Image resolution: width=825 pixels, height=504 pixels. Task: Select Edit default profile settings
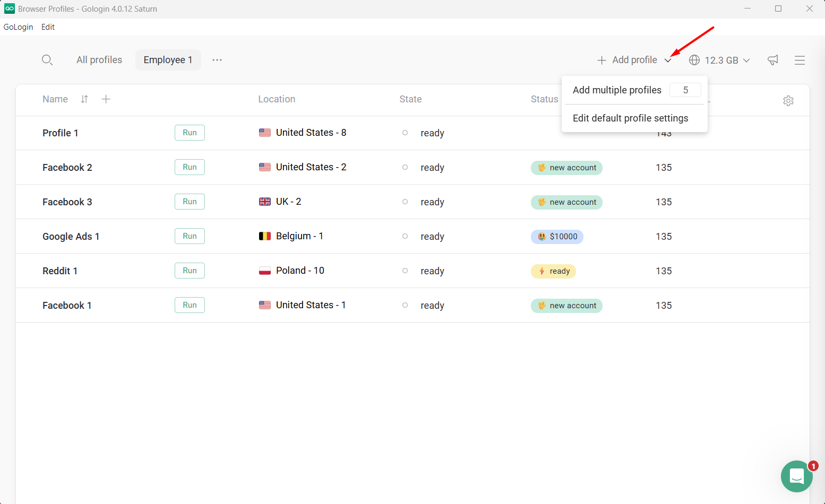(x=630, y=118)
